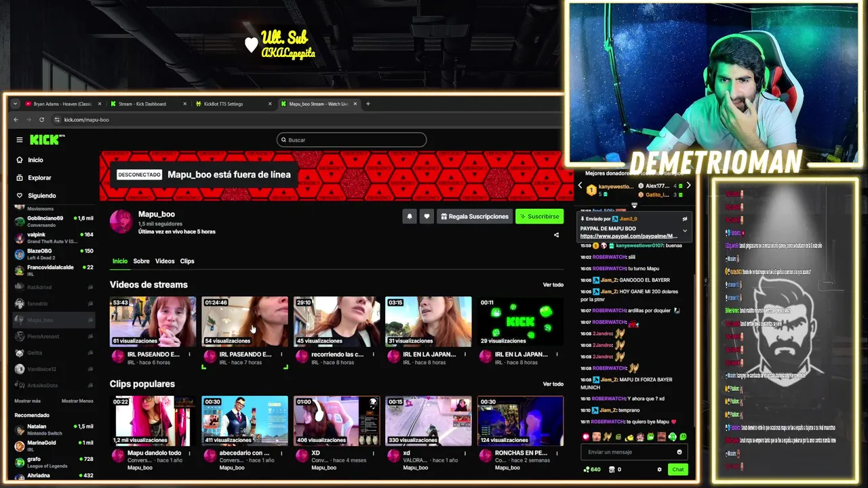Open the emoji picker in chat input
The height and width of the screenshot is (488, 868).
[679, 452]
